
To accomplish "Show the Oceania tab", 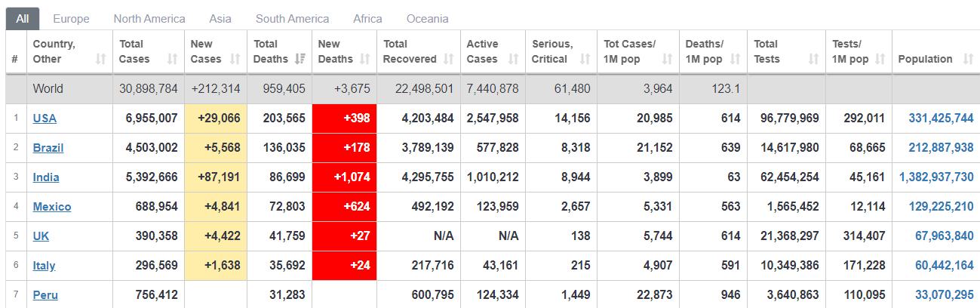I will (427, 19).
